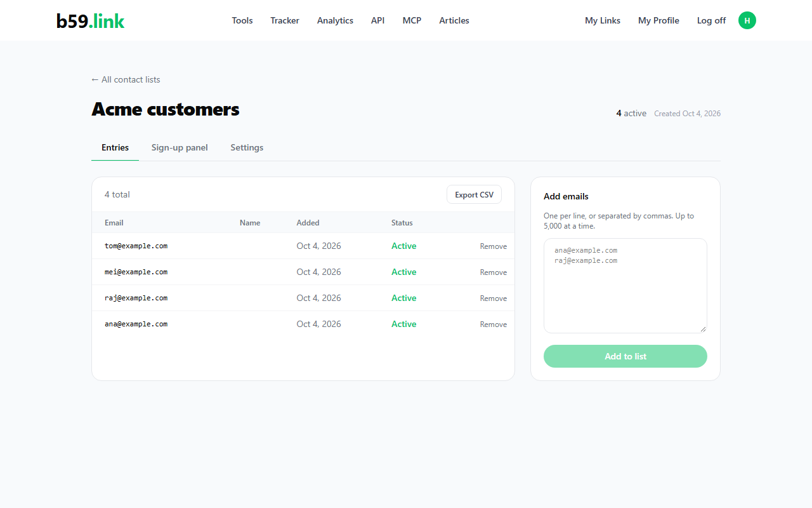Click the Oct 4, 2026 date for ana@example.com
812x508 pixels.
point(318,324)
